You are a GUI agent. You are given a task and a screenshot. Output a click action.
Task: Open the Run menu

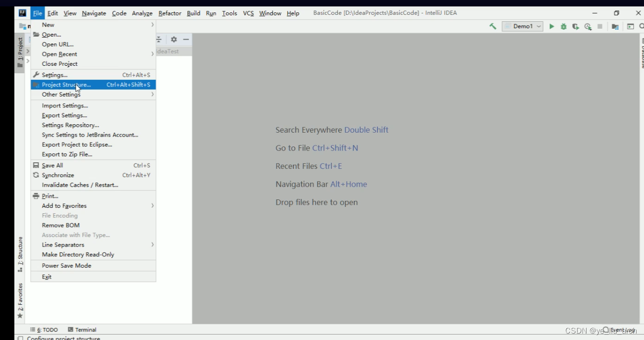pos(211,13)
